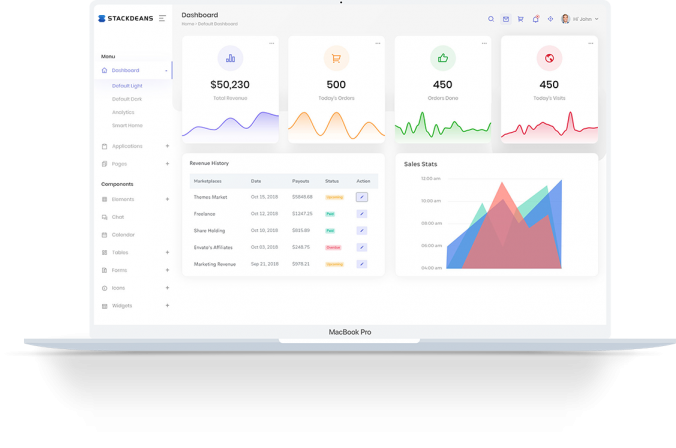Toggle the sidebar hamburger menu

pos(163,18)
